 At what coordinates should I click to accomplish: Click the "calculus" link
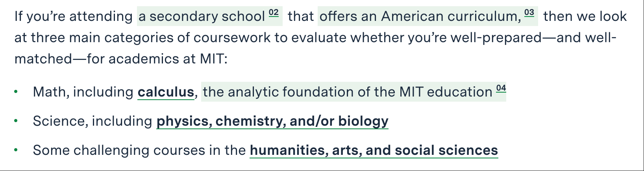pyautogui.click(x=166, y=92)
